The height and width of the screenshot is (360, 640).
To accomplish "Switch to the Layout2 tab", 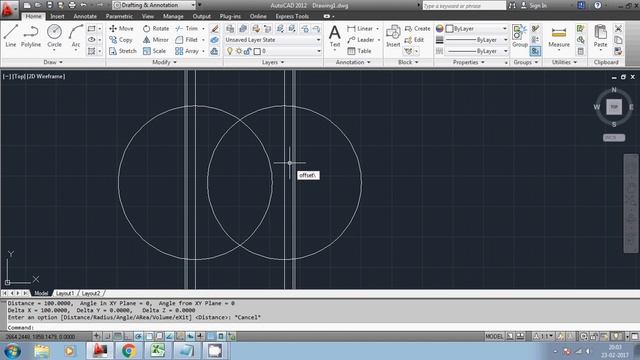I will pos(91,293).
